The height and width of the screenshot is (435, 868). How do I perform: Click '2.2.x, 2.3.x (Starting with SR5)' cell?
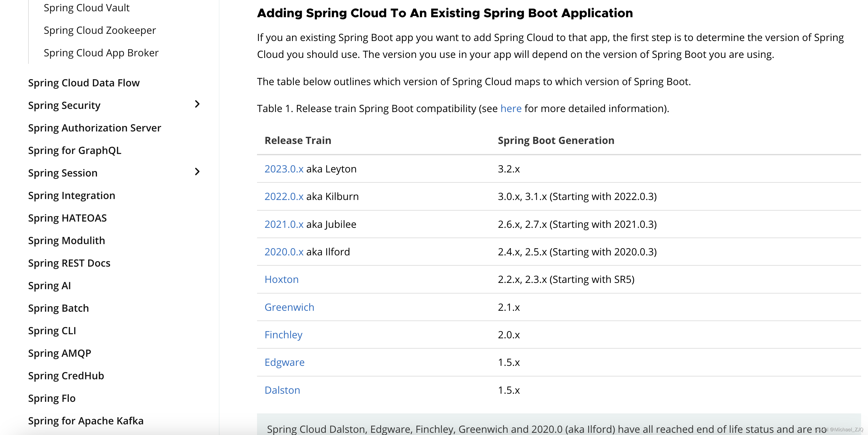566,279
